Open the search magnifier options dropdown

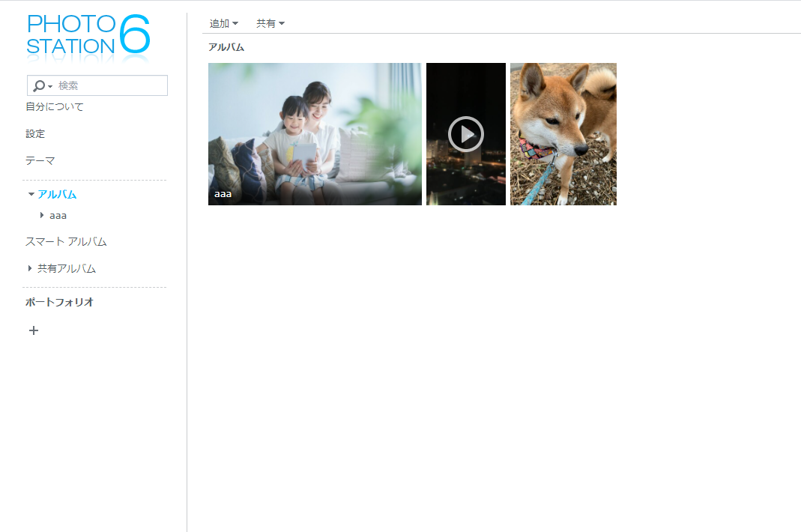click(43, 85)
